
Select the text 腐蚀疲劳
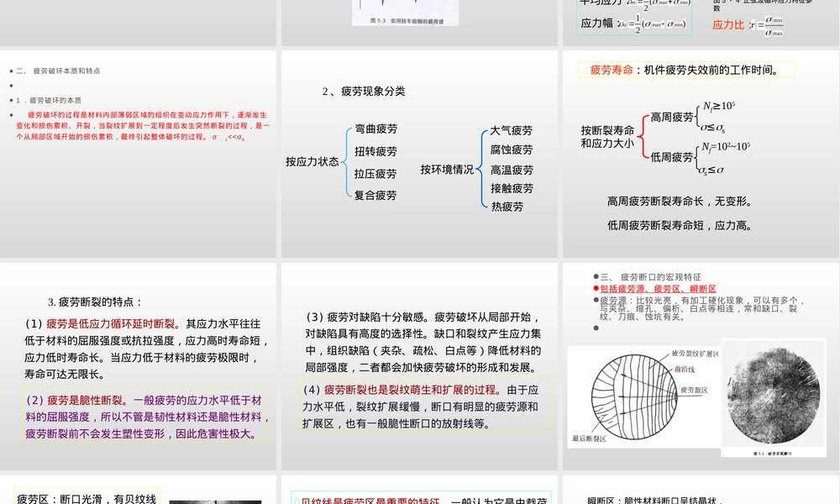[x=512, y=150]
